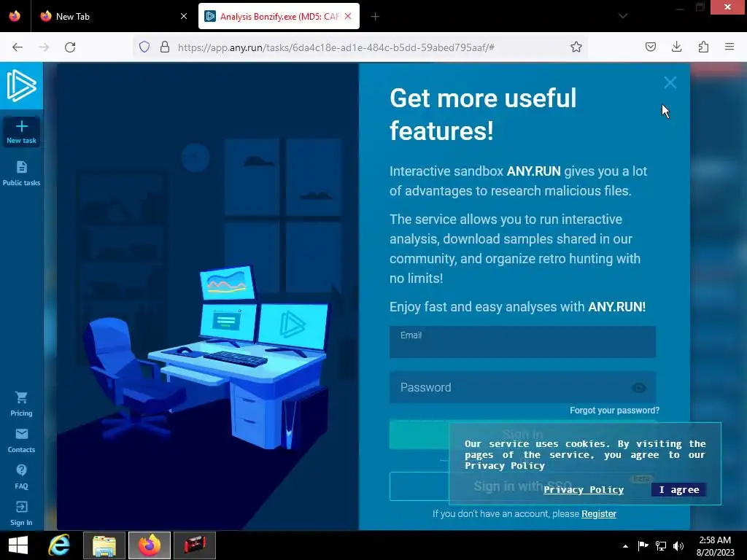Open Public tasks in sidebar
The width and height of the screenshot is (747, 560).
click(x=21, y=174)
